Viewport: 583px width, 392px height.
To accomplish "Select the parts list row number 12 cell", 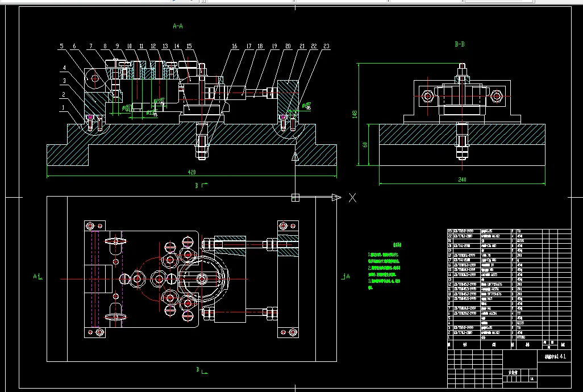I will coord(450,284).
